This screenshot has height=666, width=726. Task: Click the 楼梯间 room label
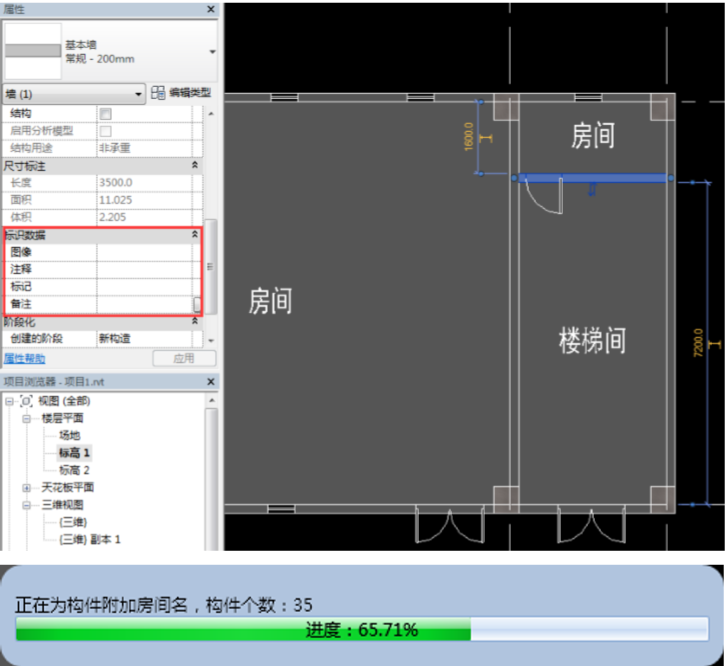[592, 341]
